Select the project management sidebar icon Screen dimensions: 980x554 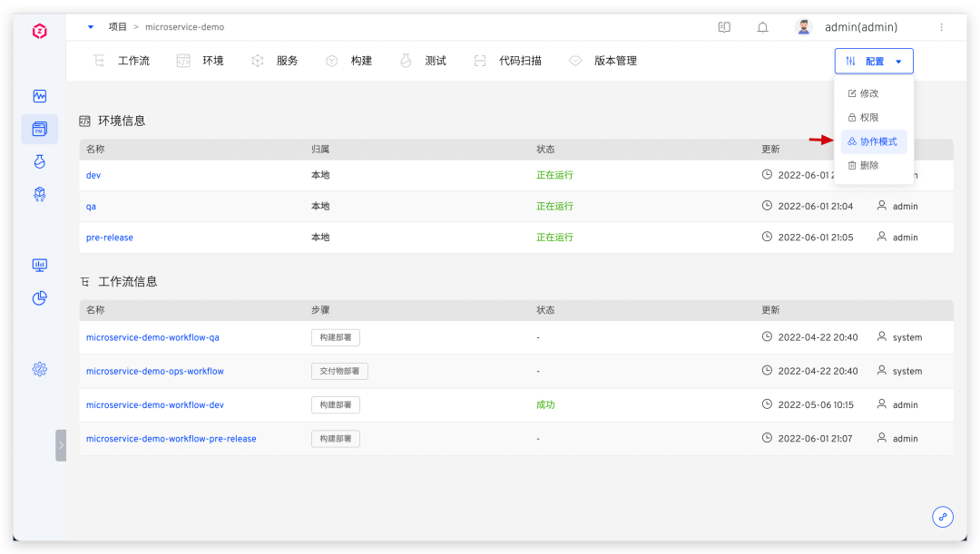pos(39,129)
